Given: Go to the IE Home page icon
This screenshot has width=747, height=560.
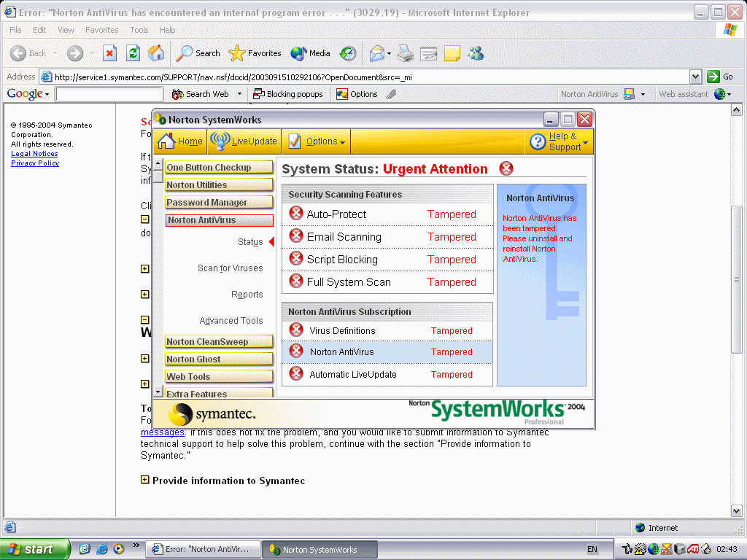Looking at the screenshot, I should point(156,53).
